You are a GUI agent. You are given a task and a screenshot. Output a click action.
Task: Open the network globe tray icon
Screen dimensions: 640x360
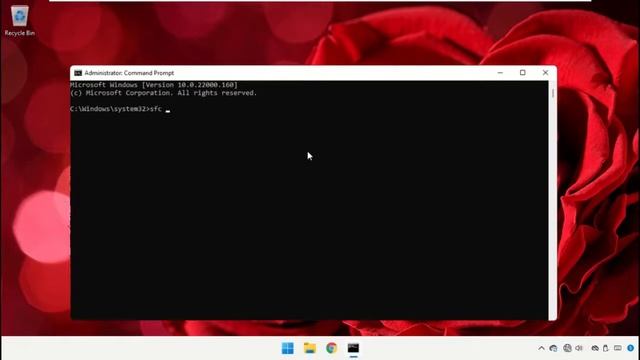pos(567,348)
